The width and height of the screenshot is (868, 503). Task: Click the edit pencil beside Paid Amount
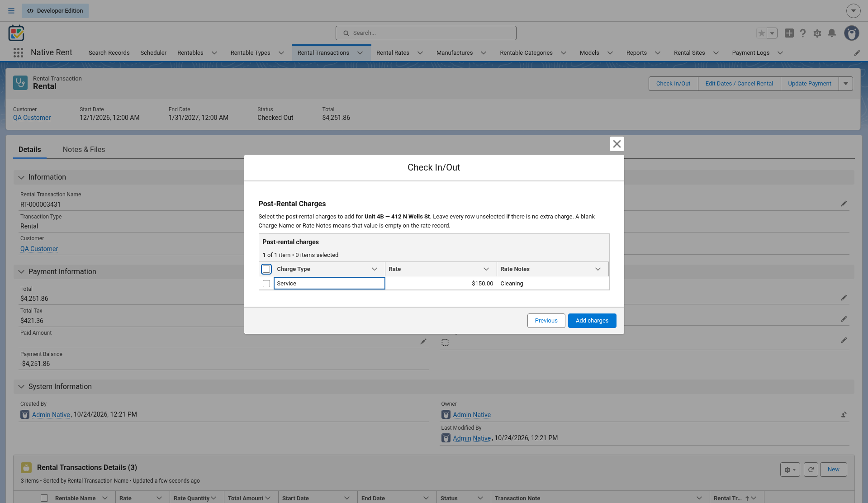point(423,342)
